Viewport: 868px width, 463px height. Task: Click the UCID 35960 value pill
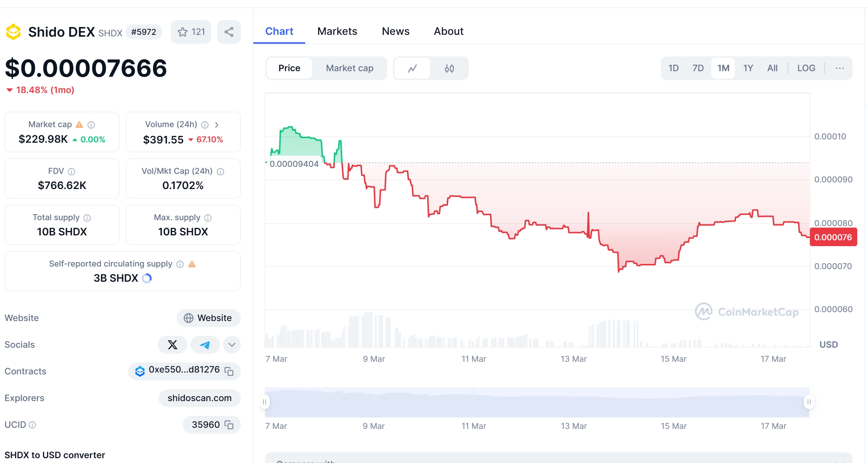[212, 424]
